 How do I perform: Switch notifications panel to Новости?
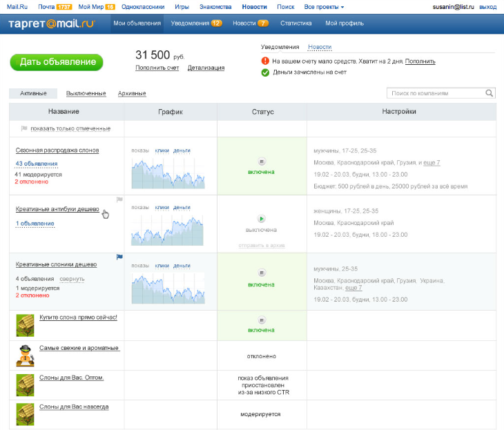tap(320, 47)
